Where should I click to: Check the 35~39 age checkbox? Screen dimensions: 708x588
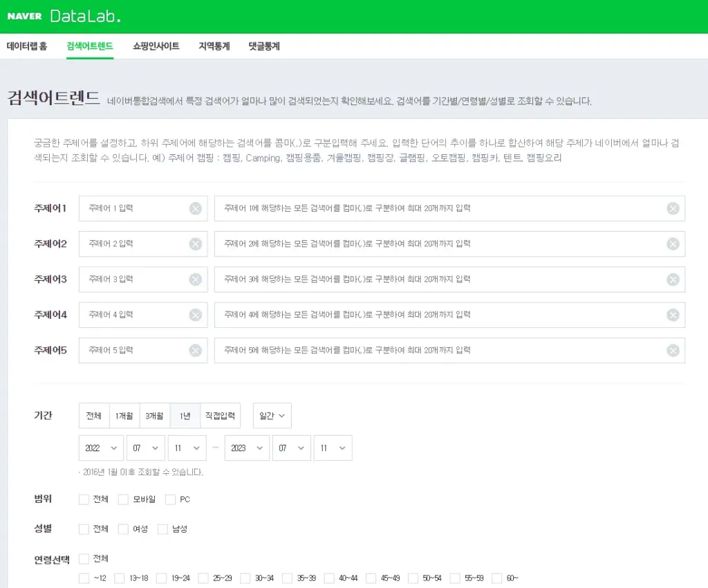pos(287,578)
